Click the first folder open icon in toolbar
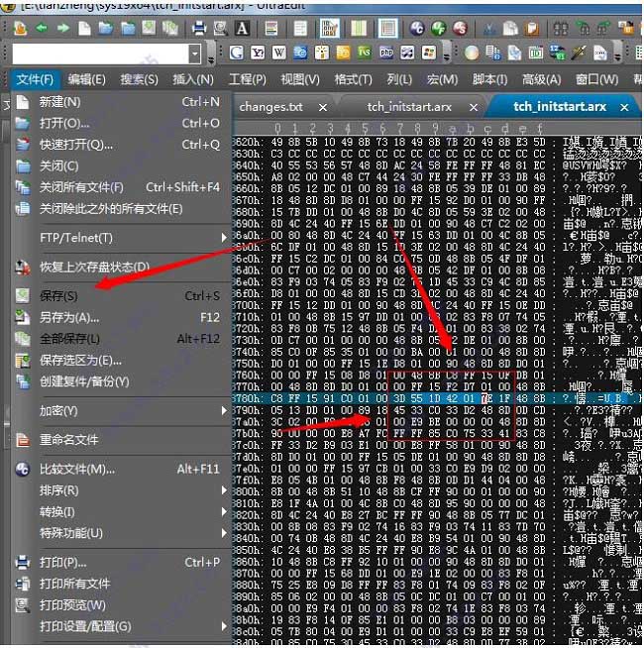Viewport: 644px width, 648px height. click(106, 28)
